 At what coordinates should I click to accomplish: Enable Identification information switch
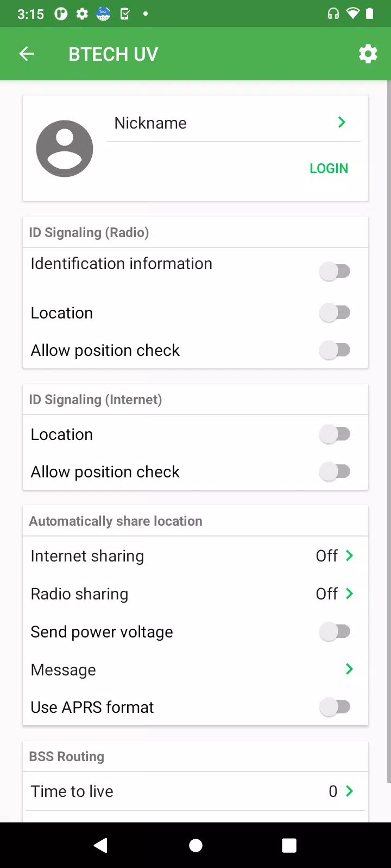point(335,271)
